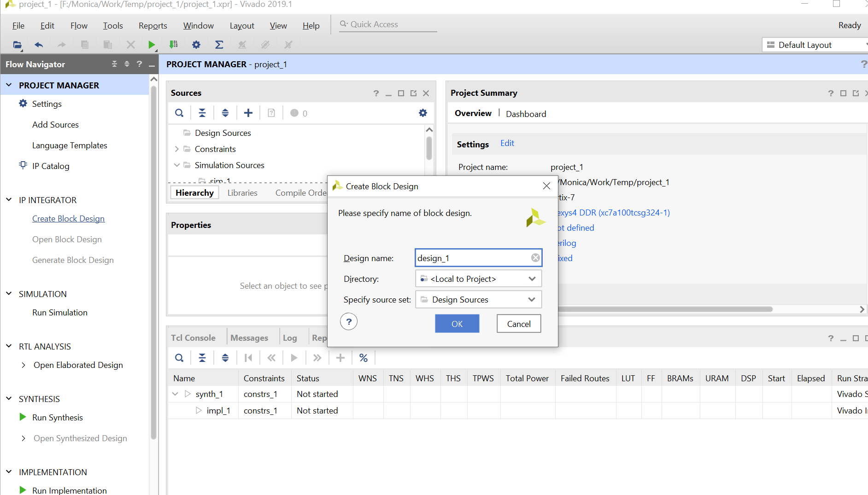Clear the Design name field with X icon

(x=535, y=258)
